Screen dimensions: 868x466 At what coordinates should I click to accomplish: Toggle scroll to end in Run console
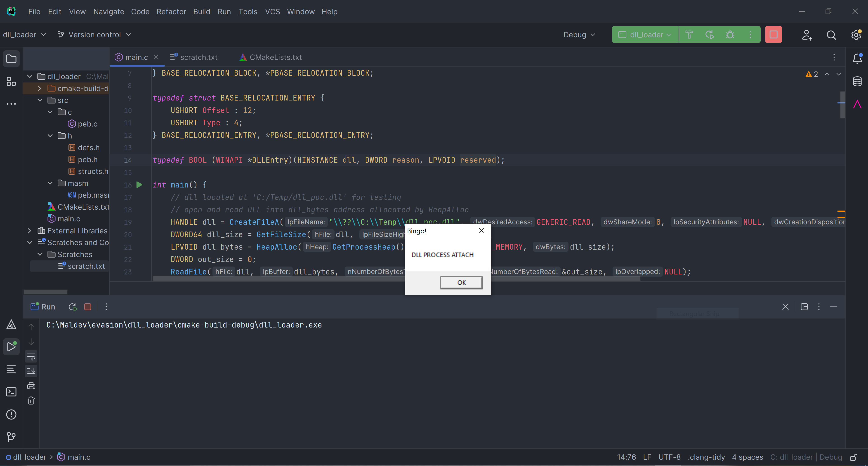31,371
